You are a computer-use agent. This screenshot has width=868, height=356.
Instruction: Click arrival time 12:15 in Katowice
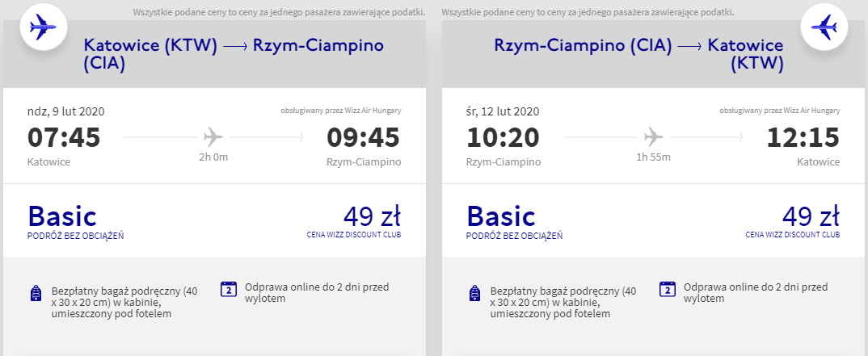[803, 137]
